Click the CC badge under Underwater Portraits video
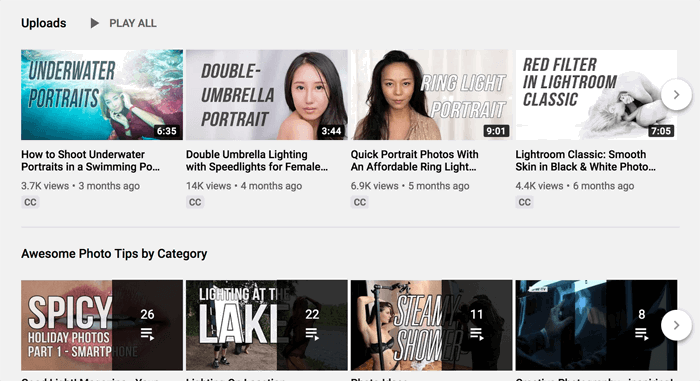This screenshot has width=700, height=381. (30, 202)
